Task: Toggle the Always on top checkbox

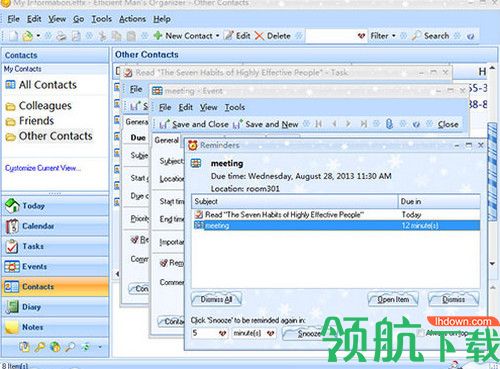Action: pyautogui.click(x=421, y=333)
